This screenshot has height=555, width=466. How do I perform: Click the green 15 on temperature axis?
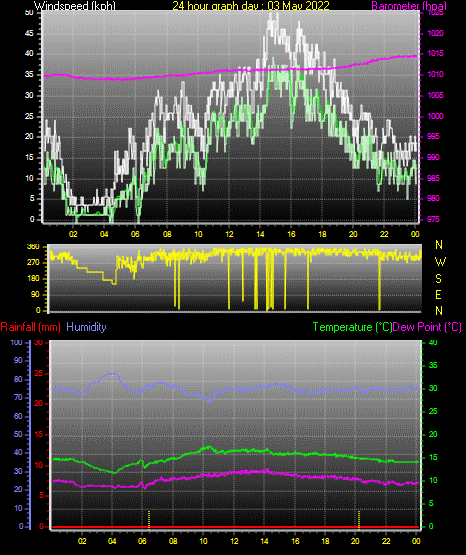(433, 457)
